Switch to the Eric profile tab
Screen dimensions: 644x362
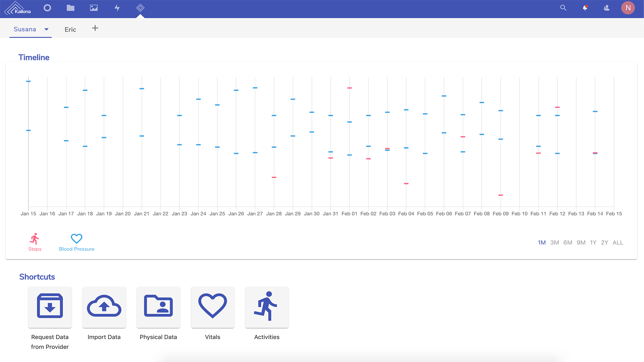(x=70, y=29)
